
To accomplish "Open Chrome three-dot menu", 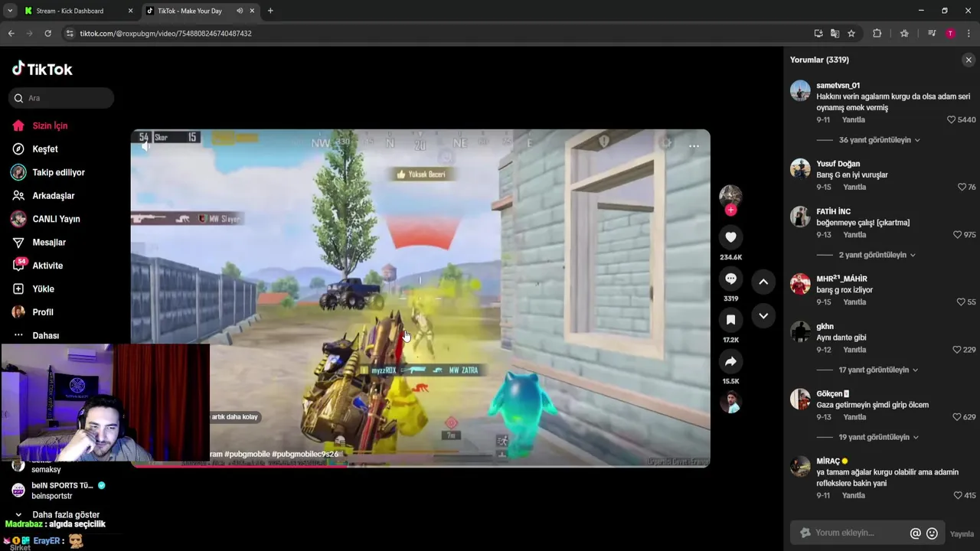I will click(x=969, y=34).
